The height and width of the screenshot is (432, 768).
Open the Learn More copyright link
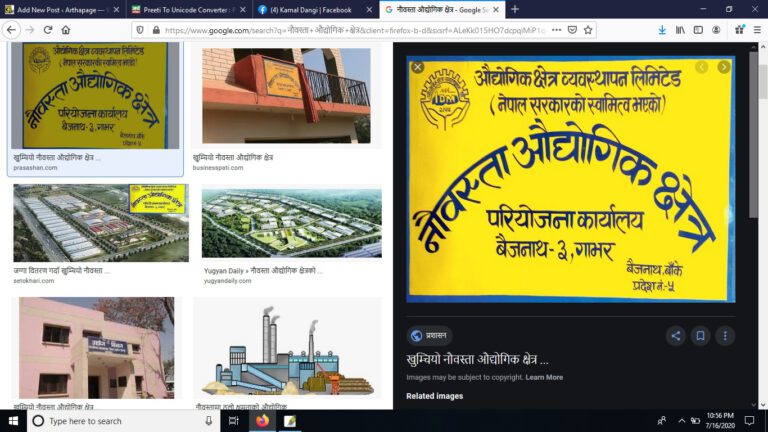544,377
